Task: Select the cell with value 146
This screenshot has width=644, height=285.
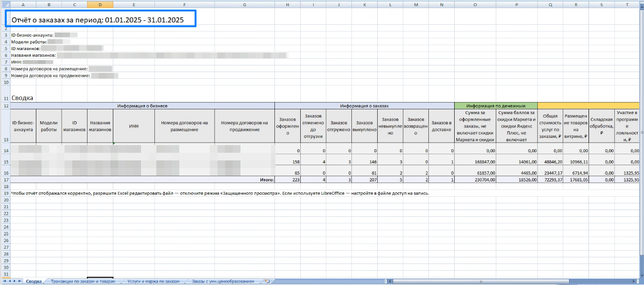Action: tap(364, 160)
